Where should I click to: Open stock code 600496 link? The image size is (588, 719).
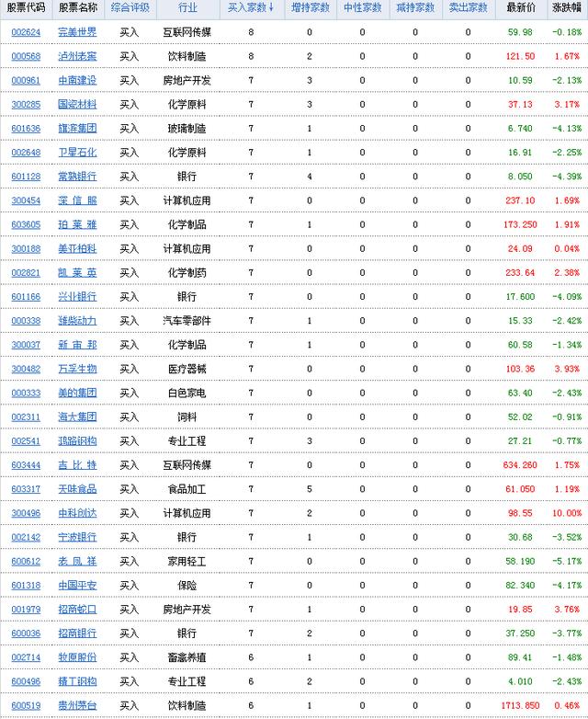(x=26, y=681)
